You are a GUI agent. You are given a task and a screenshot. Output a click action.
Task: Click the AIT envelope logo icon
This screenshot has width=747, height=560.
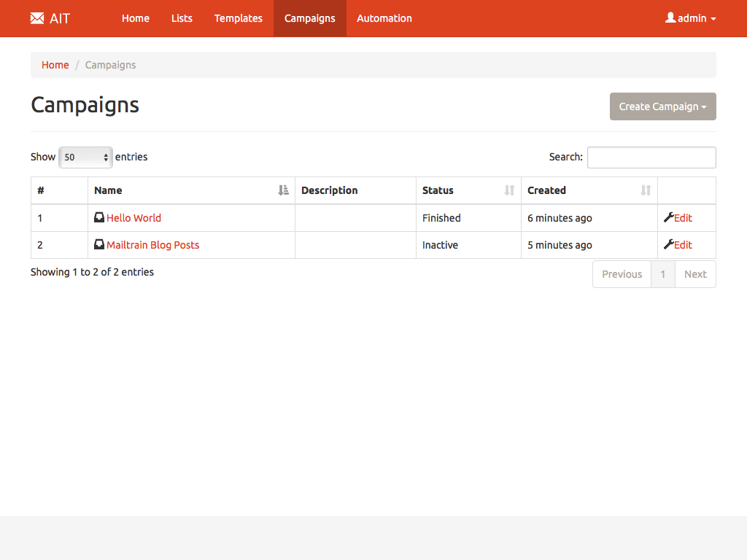[37, 18]
